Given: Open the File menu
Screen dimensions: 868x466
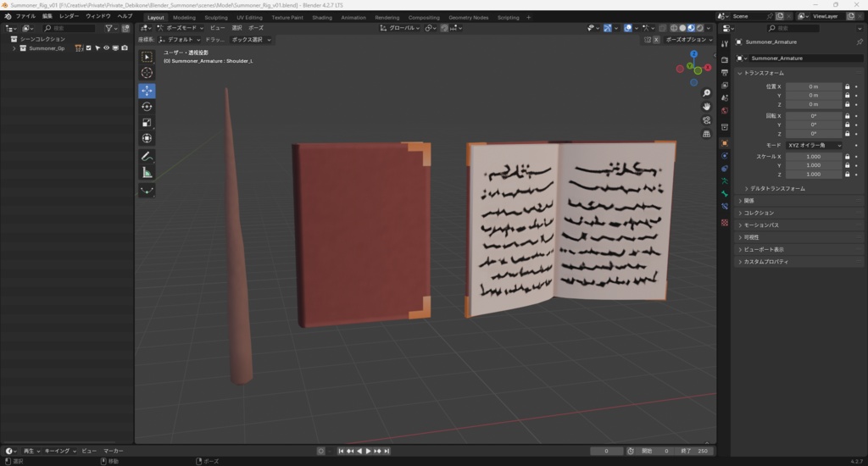Looking at the screenshot, I should coord(25,17).
